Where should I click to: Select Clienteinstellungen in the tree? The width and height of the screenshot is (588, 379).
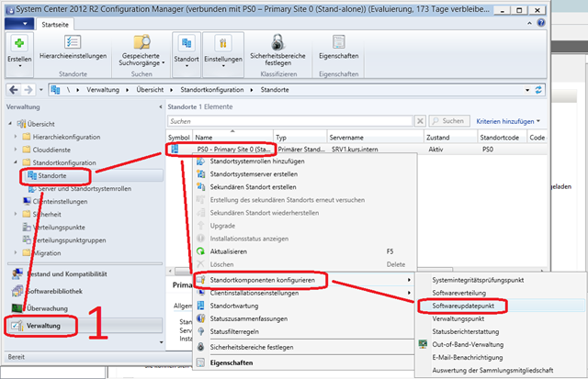tap(55, 202)
